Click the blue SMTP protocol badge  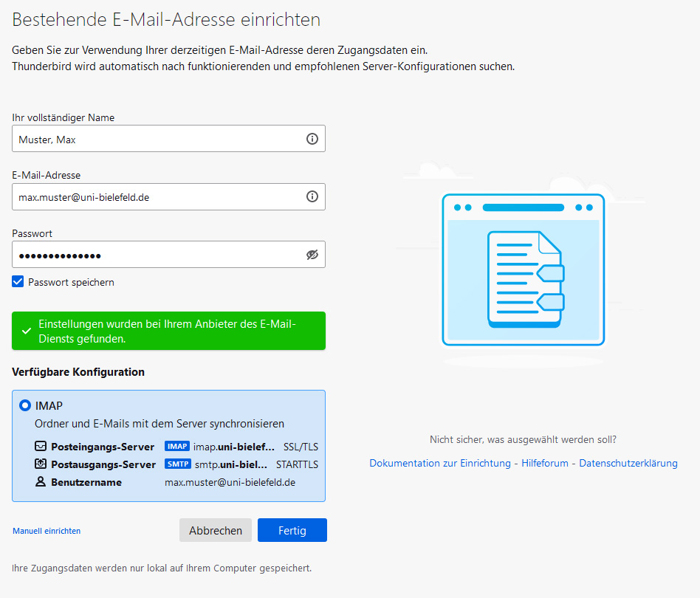(178, 464)
